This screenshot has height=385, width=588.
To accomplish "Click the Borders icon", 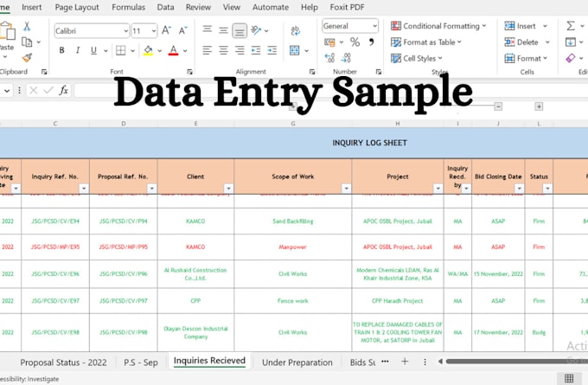I will (121, 50).
